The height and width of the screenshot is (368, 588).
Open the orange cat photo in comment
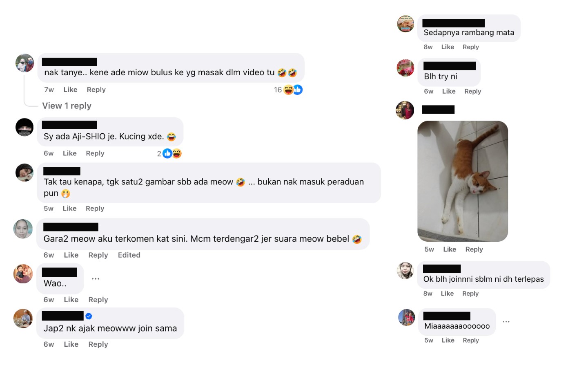[x=463, y=181]
